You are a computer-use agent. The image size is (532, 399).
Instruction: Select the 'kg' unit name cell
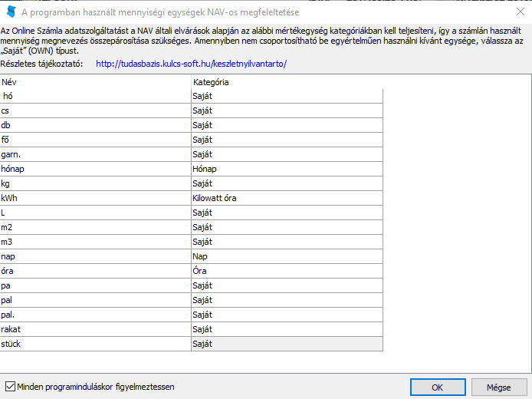(95, 183)
